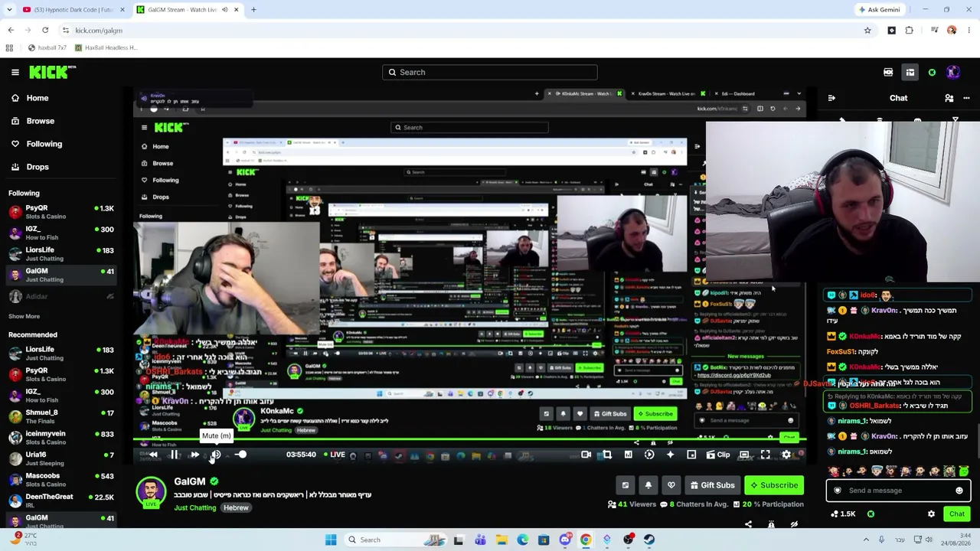Click the Gift Subs button

click(712, 485)
